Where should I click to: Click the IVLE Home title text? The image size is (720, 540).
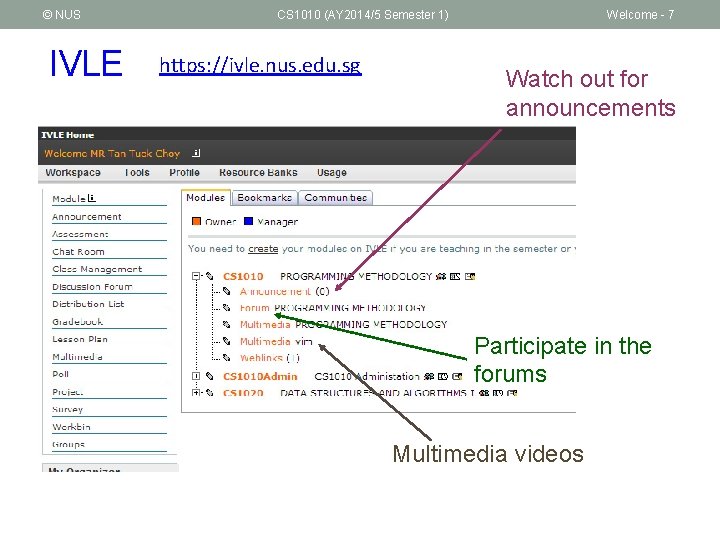68,135
